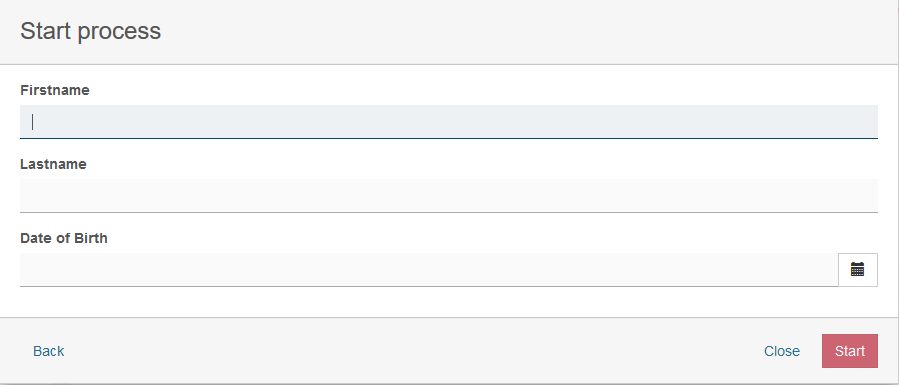
Task: Click the Date of Birth label
Action: click(64, 238)
